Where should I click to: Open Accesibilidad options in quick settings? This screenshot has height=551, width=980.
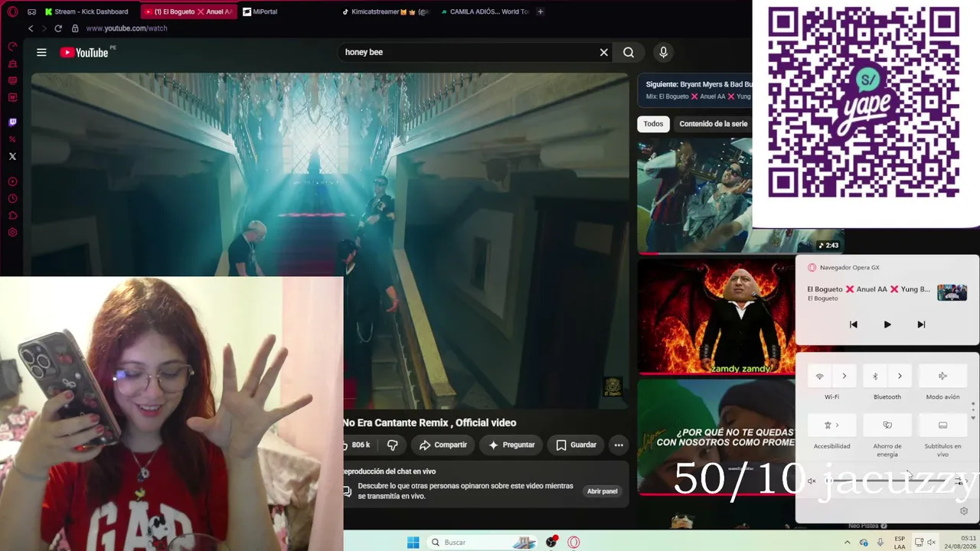pyautogui.click(x=832, y=425)
